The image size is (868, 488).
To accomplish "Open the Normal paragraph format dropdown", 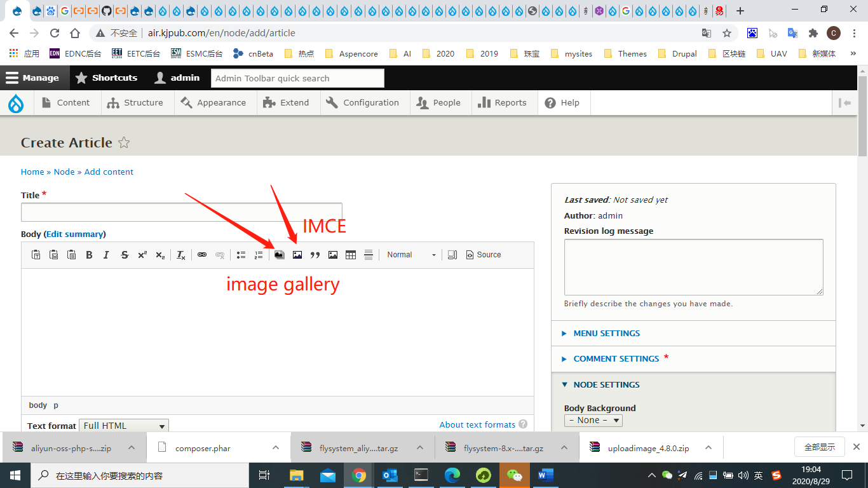I will pos(411,255).
